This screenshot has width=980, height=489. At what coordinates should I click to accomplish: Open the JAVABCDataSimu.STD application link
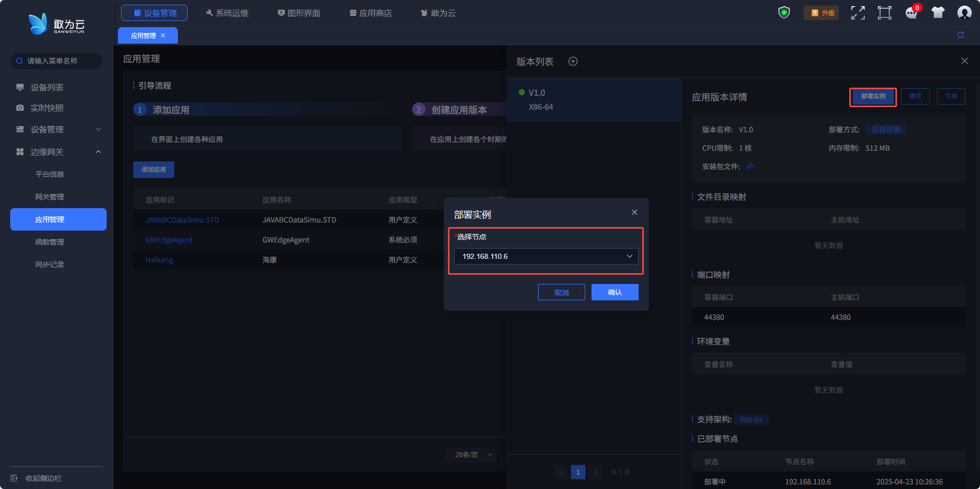point(182,220)
